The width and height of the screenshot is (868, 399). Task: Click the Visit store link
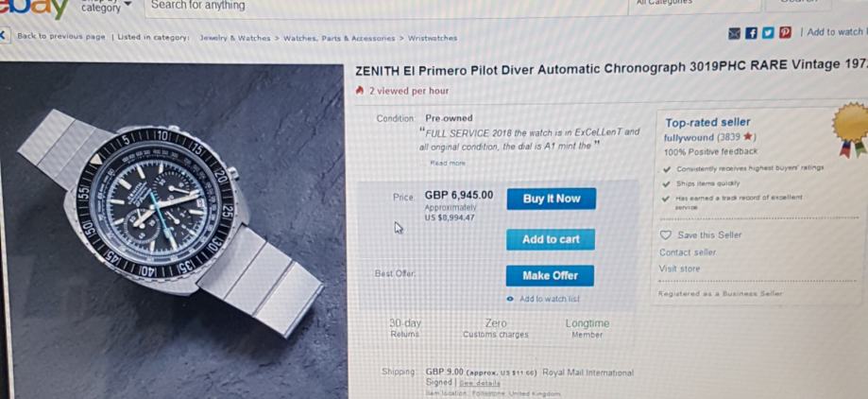pyautogui.click(x=679, y=269)
